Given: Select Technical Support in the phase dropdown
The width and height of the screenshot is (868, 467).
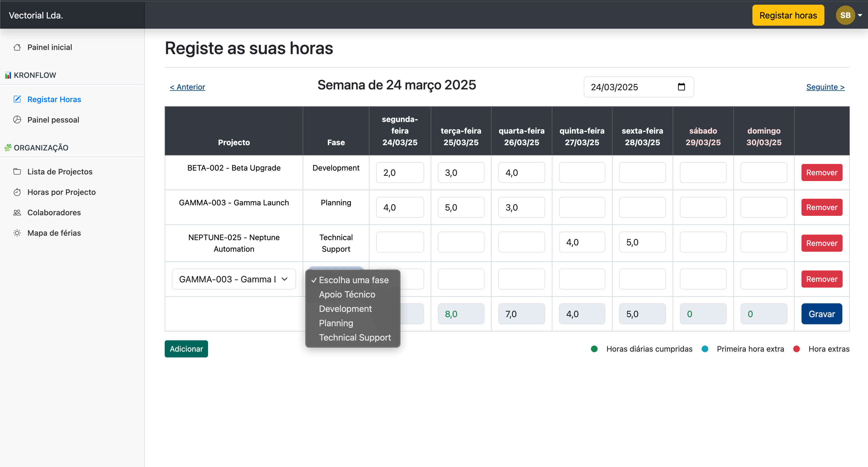Looking at the screenshot, I should (355, 337).
